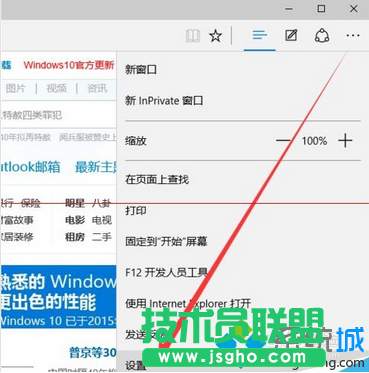
Task: Open the Reading view book icon
Action: (193, 36)
